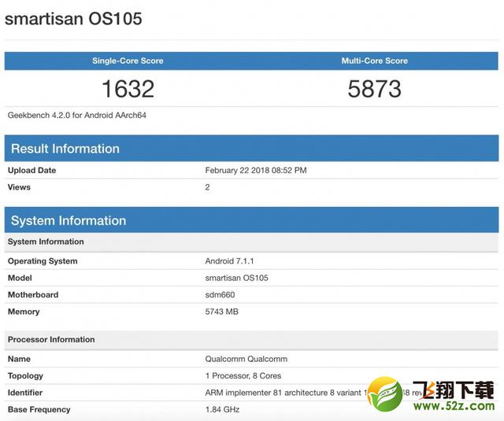This screenshot has height=421, width=504.
Task: Click the Geekbench 4.2.0 version text
Action: (x=77, y=115)
